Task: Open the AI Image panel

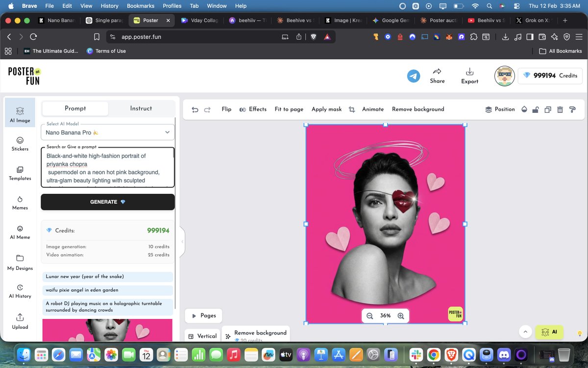Action: (20, 113)
